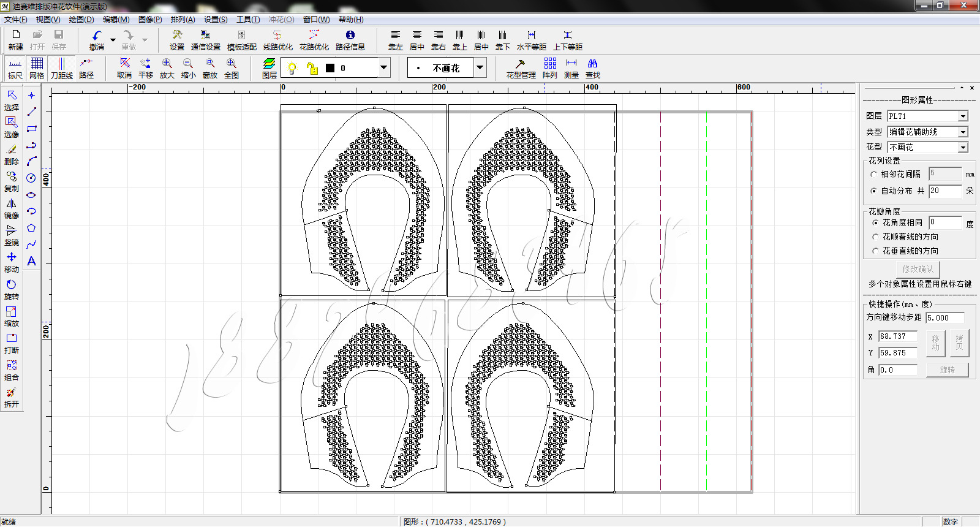Select the 镜像 mirror tool
This screenshot has width=980, height=527.
tap(11, 204)
